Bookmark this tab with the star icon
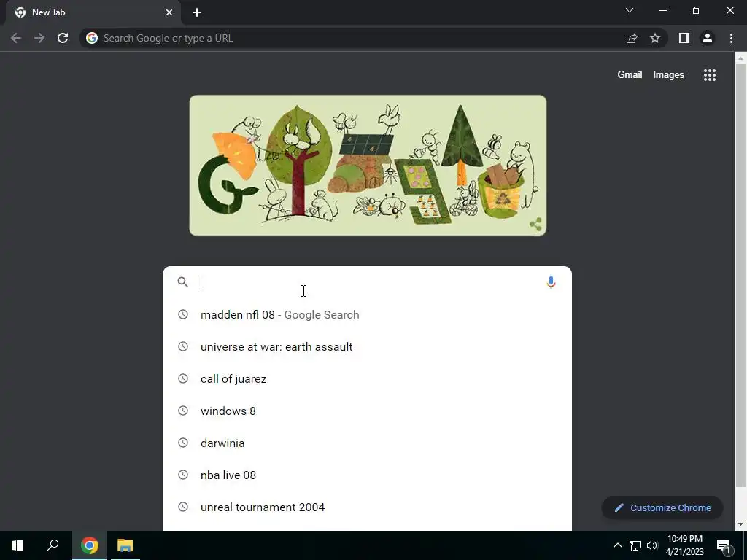747x560 pixels. (655, 38)
